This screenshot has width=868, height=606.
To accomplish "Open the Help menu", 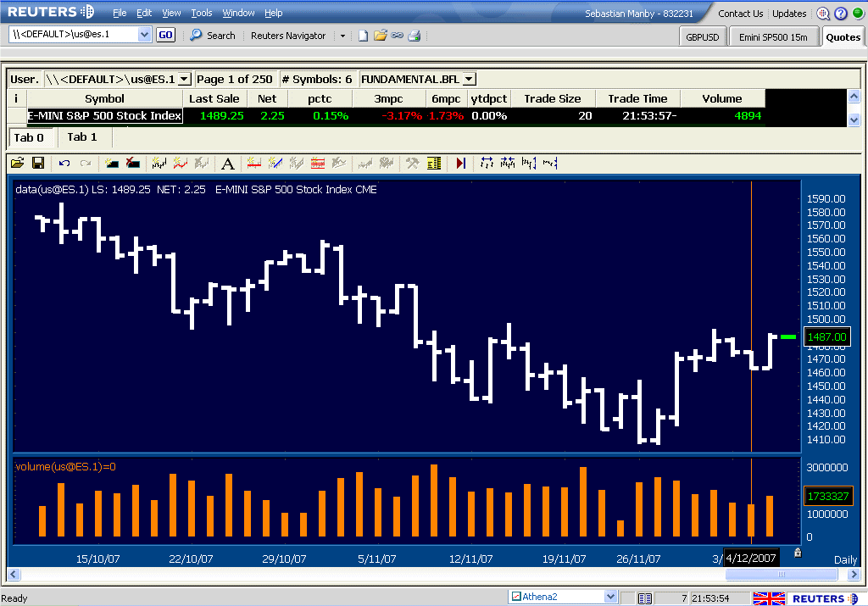I will (x=274, y=13).
